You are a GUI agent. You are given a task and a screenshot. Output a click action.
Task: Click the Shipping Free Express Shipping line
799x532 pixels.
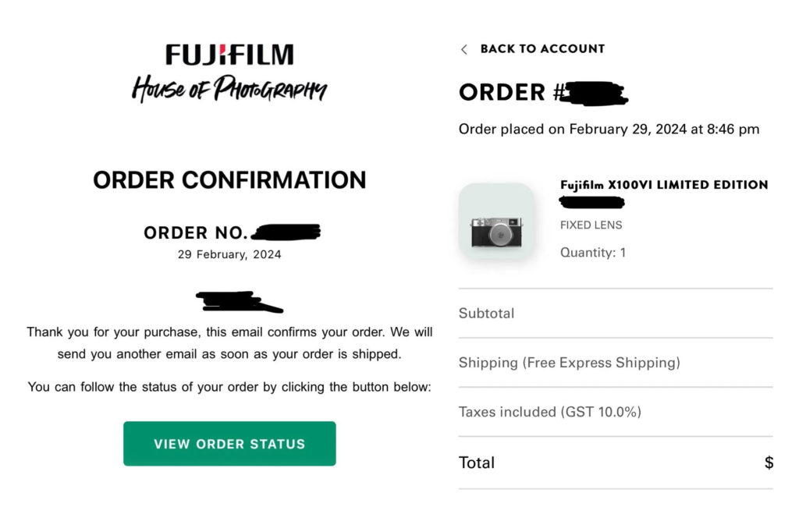click(x=569, y=362)
